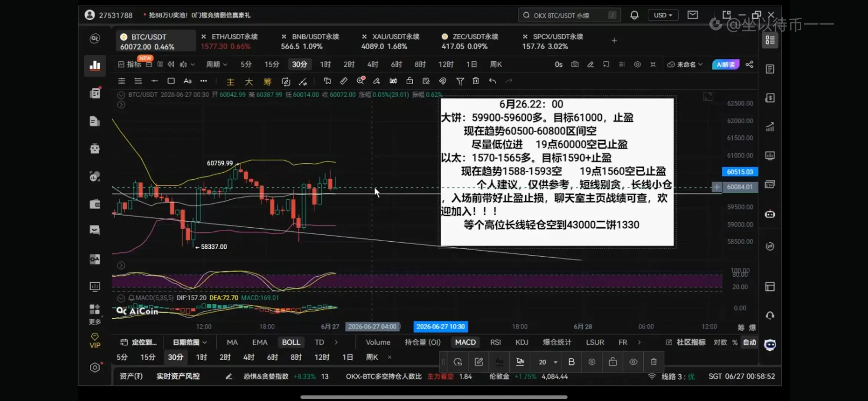Click the robot icon in left sidebar

tap(95, 149)
